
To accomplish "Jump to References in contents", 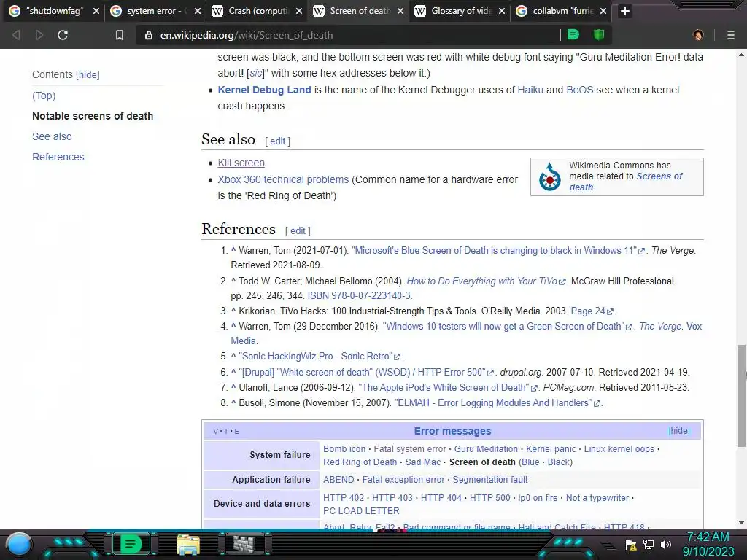I will click(58, 157).
